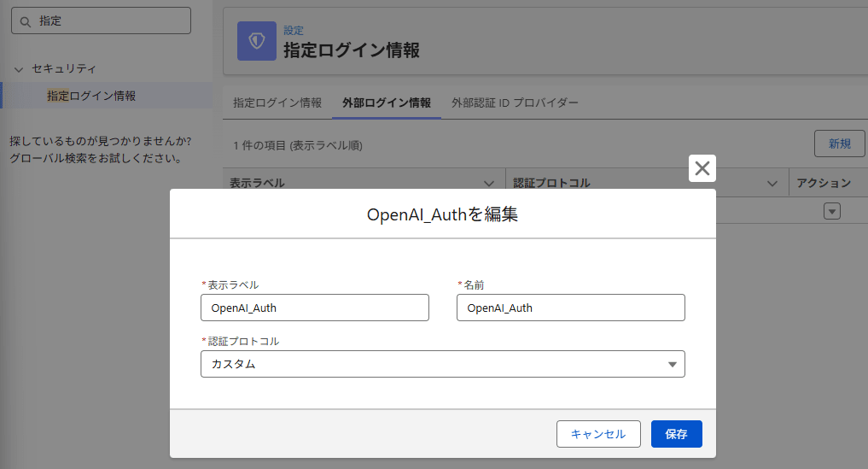
Task: Click the dialog title OpenAI_Authを編集
Action: pos(442,214)
